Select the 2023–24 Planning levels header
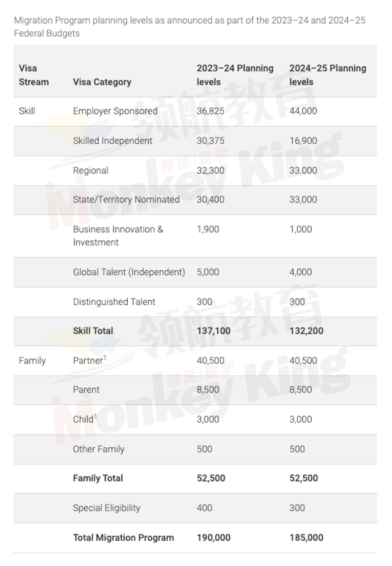The image size is (392, 566). [235, 75]
